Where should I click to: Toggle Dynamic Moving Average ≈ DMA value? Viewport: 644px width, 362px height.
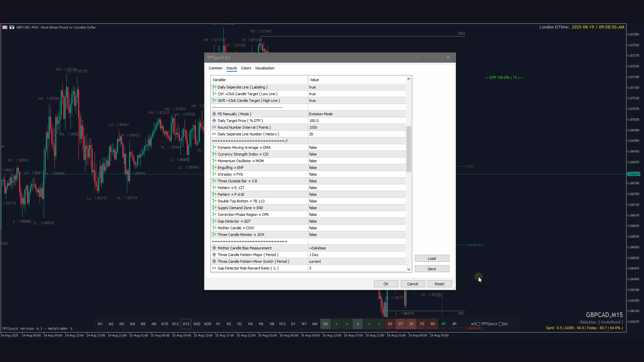click(x=357, y=147)
